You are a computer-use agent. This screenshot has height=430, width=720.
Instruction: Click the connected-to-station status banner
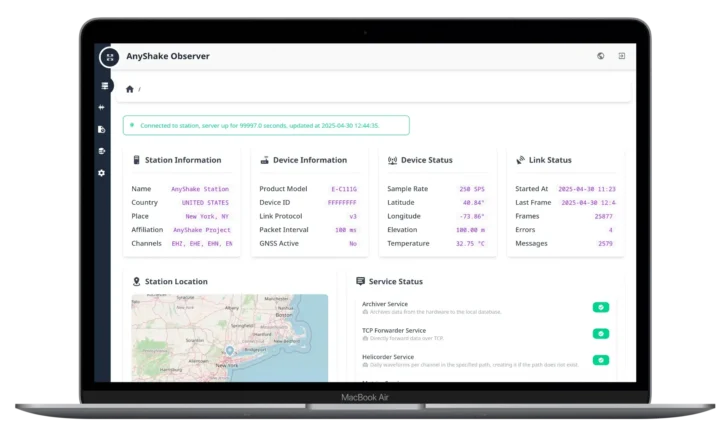pyautogui.click(x=266, y=125)
